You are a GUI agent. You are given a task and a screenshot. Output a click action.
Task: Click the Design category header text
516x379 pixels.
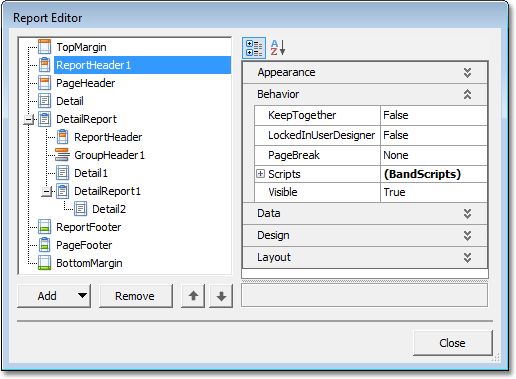click(x=273, y=236)
